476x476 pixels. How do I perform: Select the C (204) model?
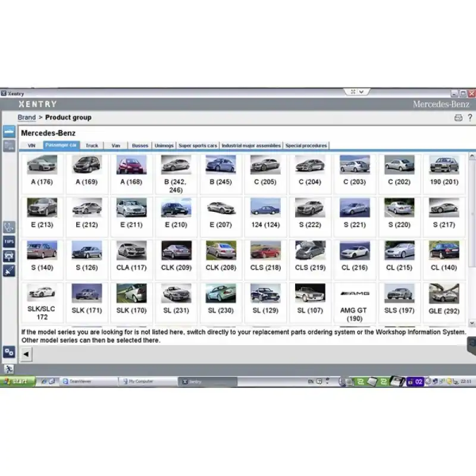pos(310,174)
